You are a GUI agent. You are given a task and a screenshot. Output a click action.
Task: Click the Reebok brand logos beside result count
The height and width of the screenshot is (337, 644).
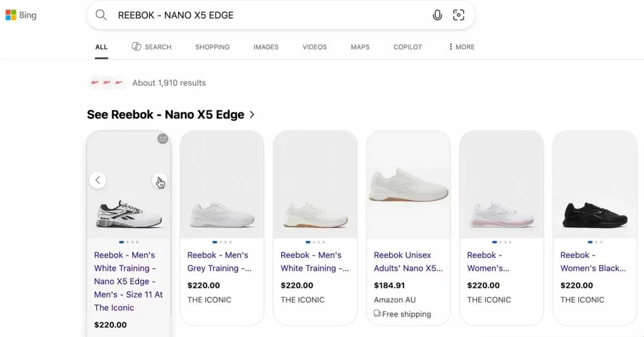click(106, 83)
